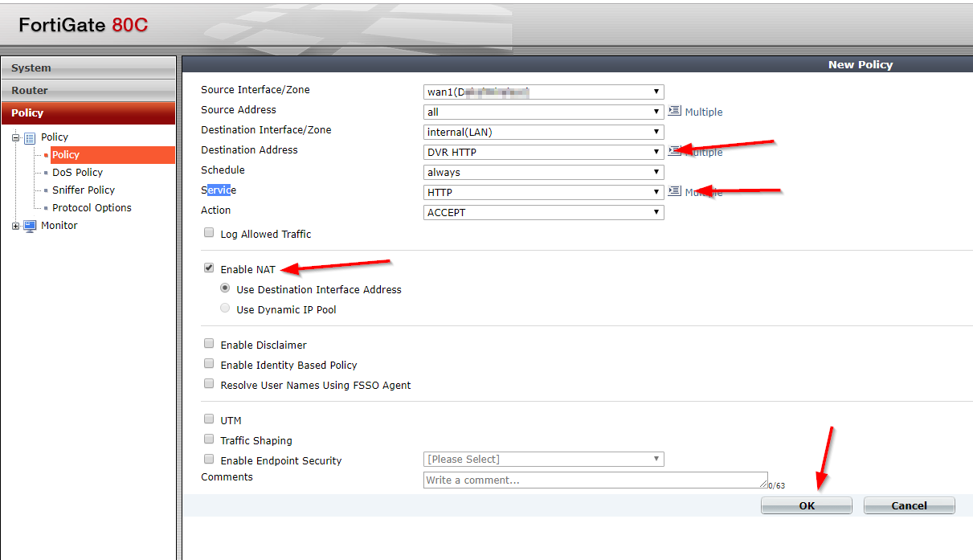Screen dimensions: 973x560
Task: Uncheck the Enable NAT checkbox
Action: (x=209, y=268)
